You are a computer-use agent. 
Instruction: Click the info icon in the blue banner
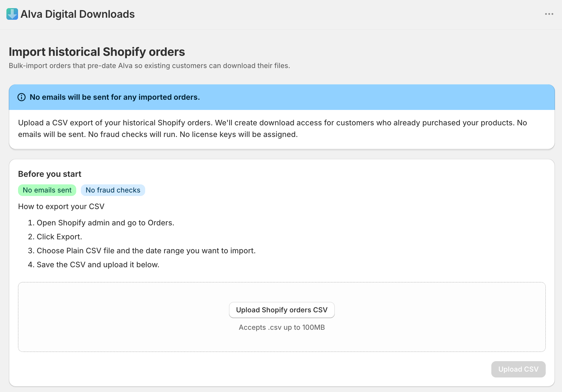(x=22, y=97)
